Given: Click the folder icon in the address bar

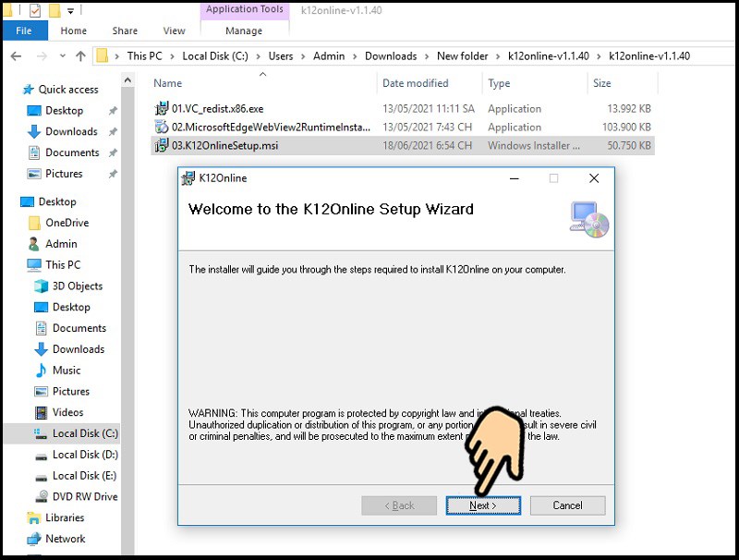Looking at the screenshot, I should (x=102, y=56).
